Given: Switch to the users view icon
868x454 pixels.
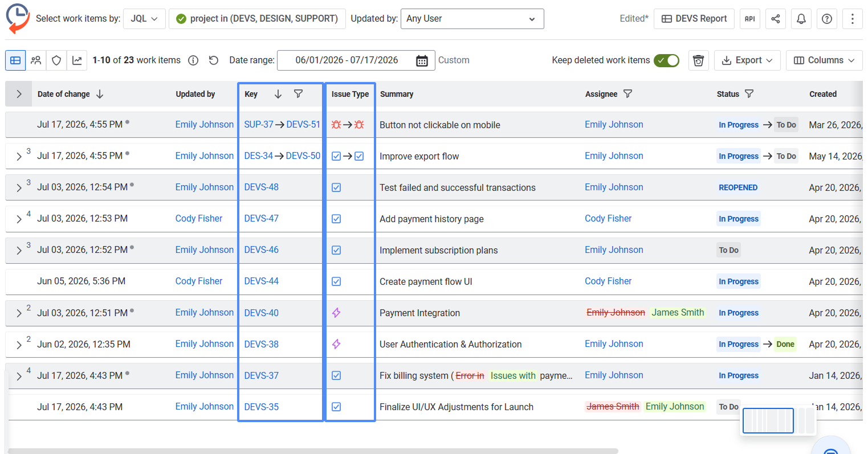Looking at the screenshot, I should pos(36,60).
